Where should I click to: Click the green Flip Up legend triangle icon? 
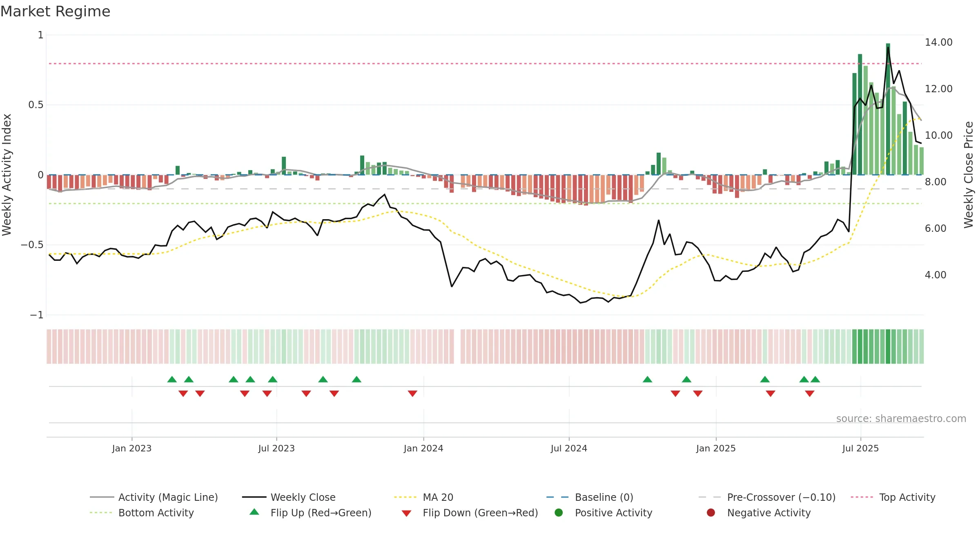pos(254,512)
